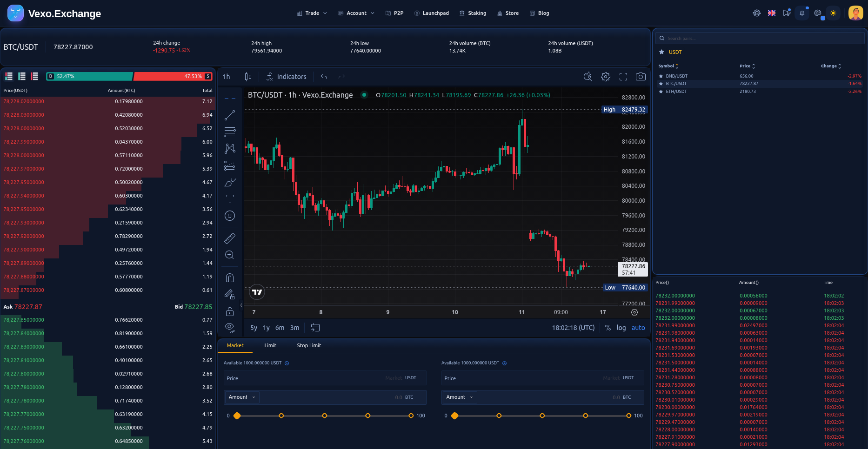The image size is (868, 449).
Task: Open the user profile avatar
Action: [856, 13]
